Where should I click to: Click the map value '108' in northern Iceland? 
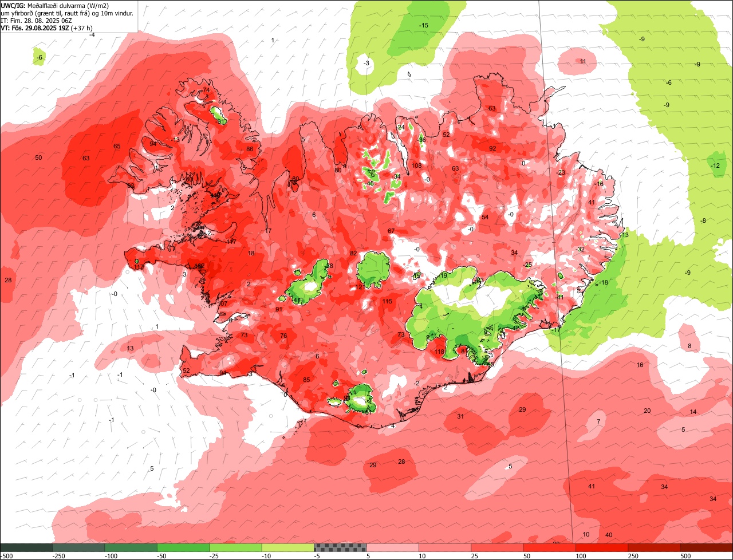pyautogui.click(x=416, y=165)
